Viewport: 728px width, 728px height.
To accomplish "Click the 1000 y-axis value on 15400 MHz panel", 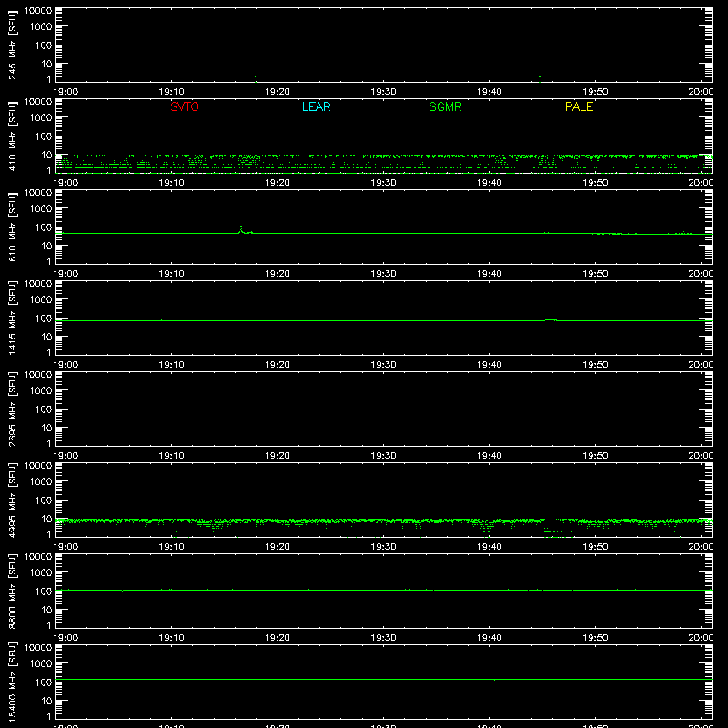I will 41,664.
